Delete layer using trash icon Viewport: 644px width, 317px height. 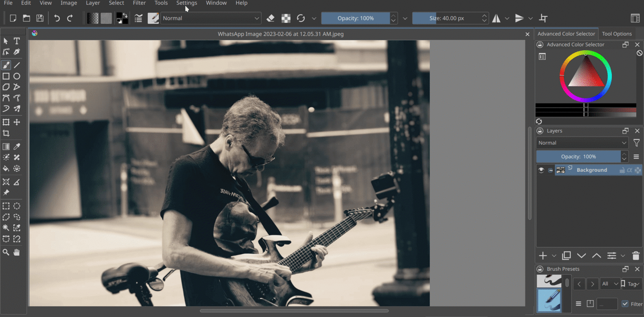coord(636,256)
